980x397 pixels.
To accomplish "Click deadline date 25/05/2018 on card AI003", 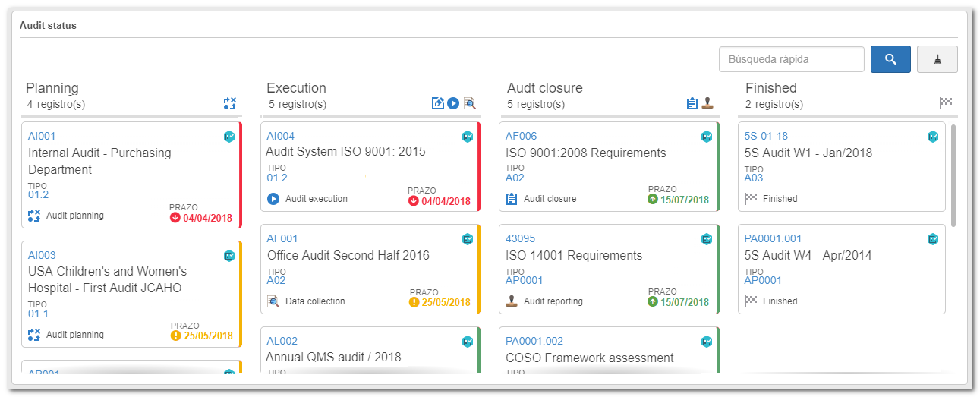I will (209, 336).
